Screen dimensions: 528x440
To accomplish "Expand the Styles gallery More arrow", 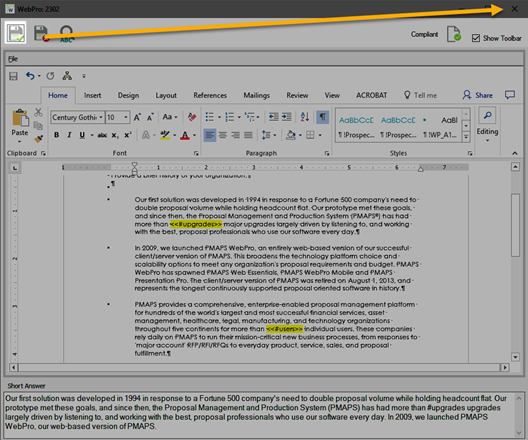I will [x=466, y=137].
